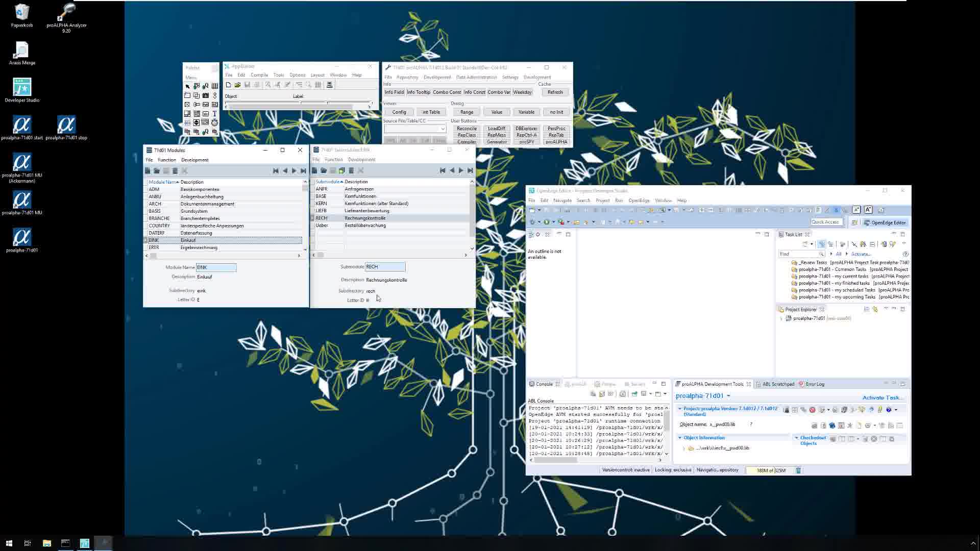Click the copy record icon in Submodules toolbar
Screen dimensions: 980x551
pyautogui.click(x=342, y=170)
